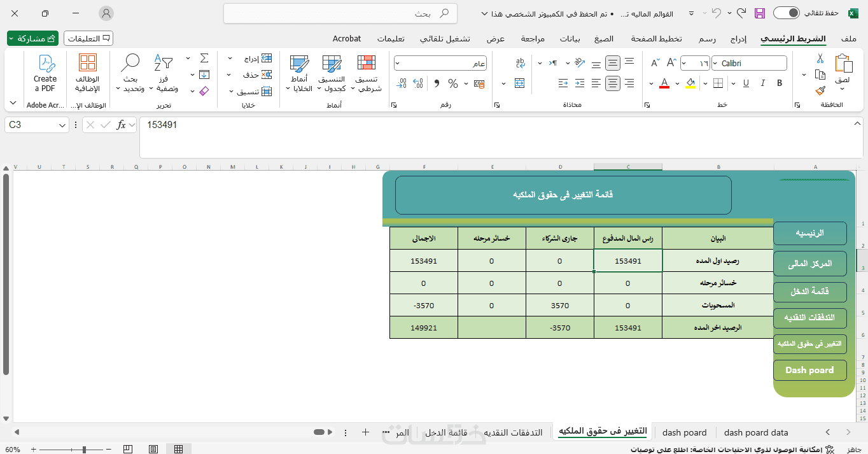Open the Name Box C3 dropdown arrow
868x454 pixels.
62,125
